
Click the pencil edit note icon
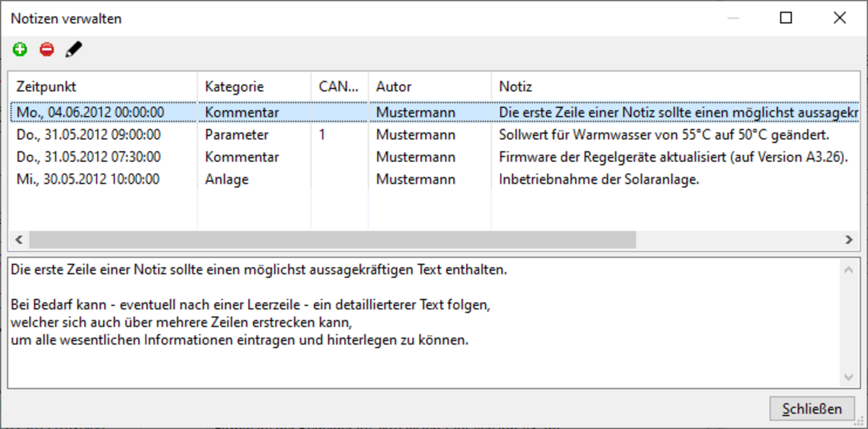tap(74, 49)
